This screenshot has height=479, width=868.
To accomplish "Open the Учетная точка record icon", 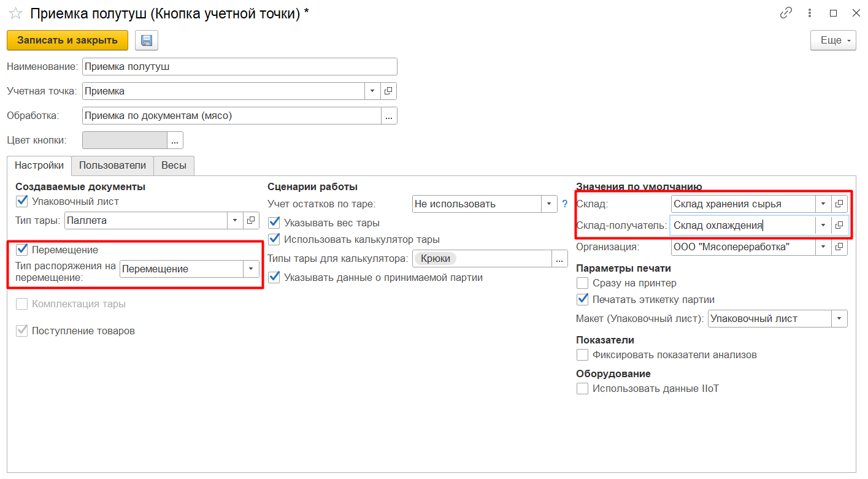I will click(388, 91).
